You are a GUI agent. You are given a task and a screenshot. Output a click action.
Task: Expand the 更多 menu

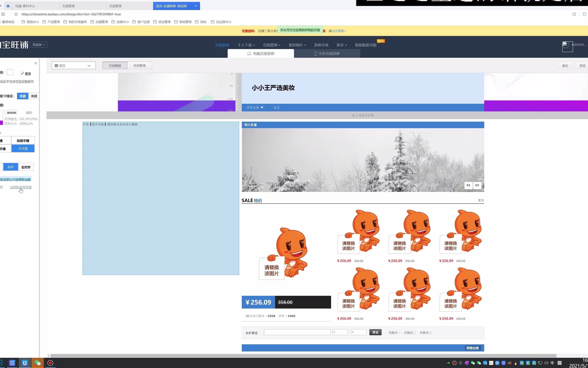(341, 45)
